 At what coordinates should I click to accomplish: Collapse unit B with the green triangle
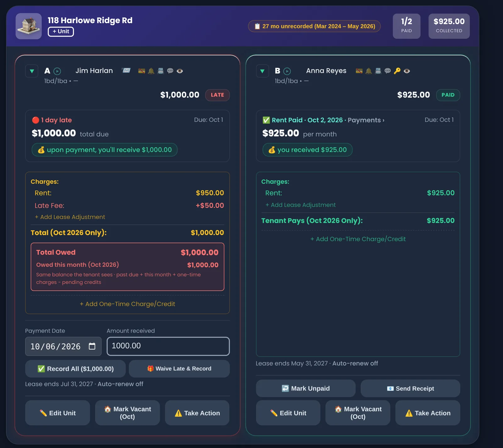coord(263,71)
